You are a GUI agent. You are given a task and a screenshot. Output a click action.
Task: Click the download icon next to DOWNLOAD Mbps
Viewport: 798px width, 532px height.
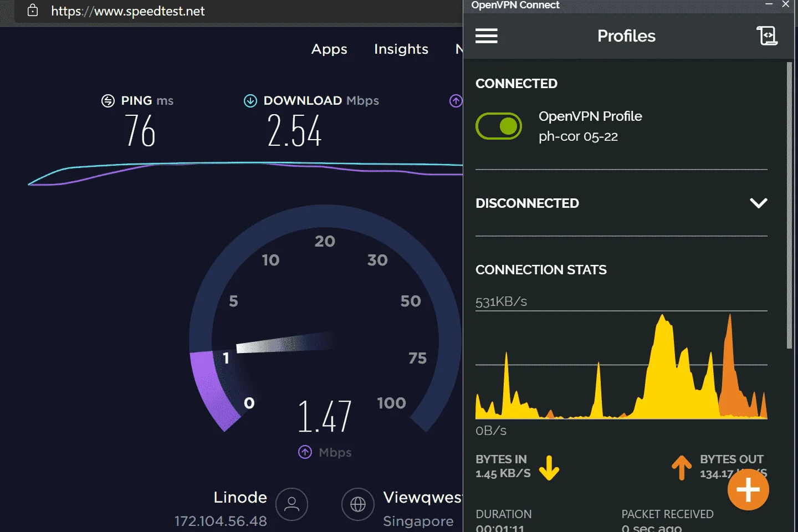(x=250, y=101)
